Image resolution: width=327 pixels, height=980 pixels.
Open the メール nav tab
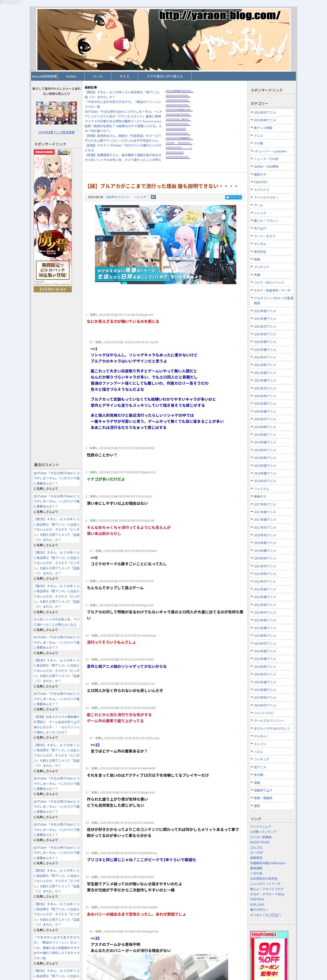[98, 77]
